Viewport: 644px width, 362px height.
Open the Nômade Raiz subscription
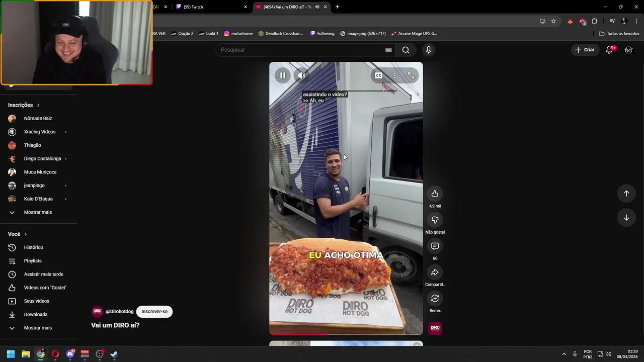38,119
